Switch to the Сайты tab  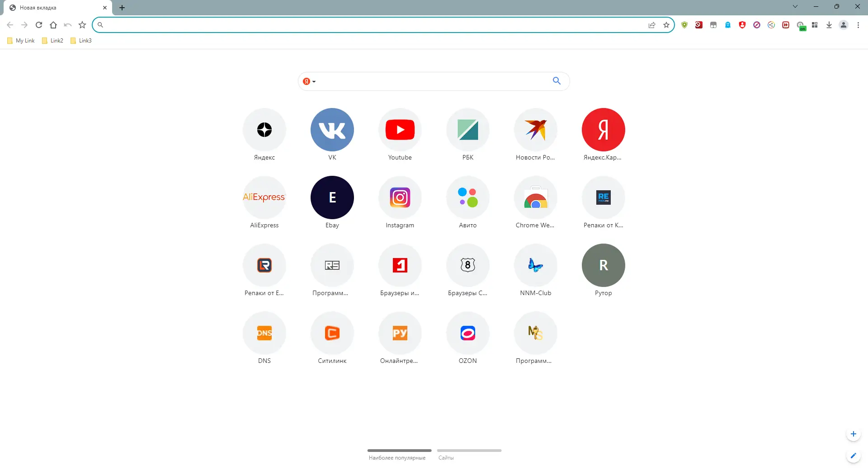coord(446,457)
